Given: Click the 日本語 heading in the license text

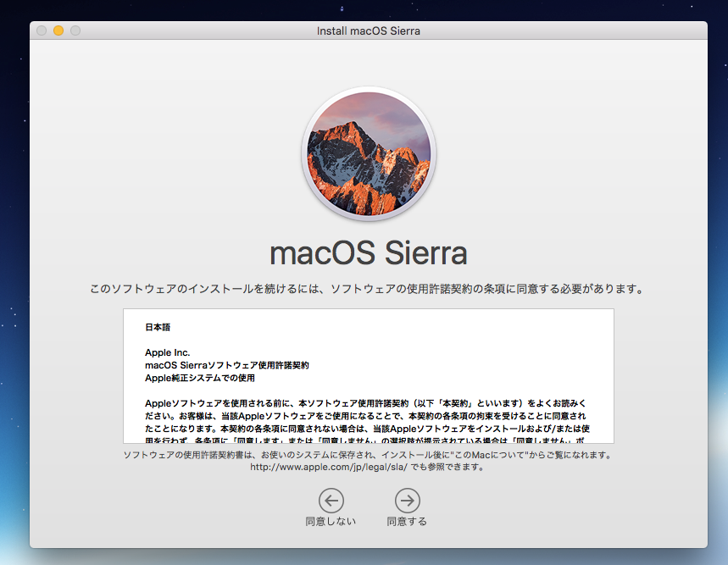Looking at the screenshot, I should [x=158, y=327].
